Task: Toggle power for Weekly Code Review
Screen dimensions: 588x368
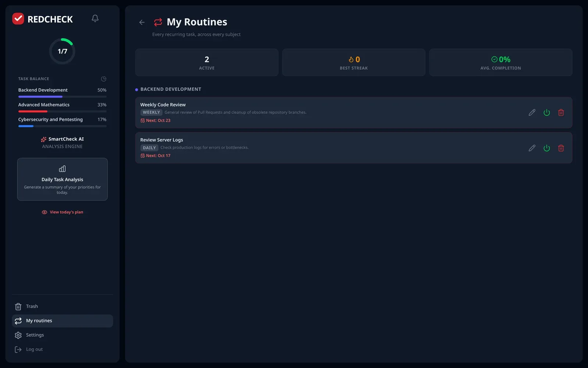Action: click(x=546, y=113)
